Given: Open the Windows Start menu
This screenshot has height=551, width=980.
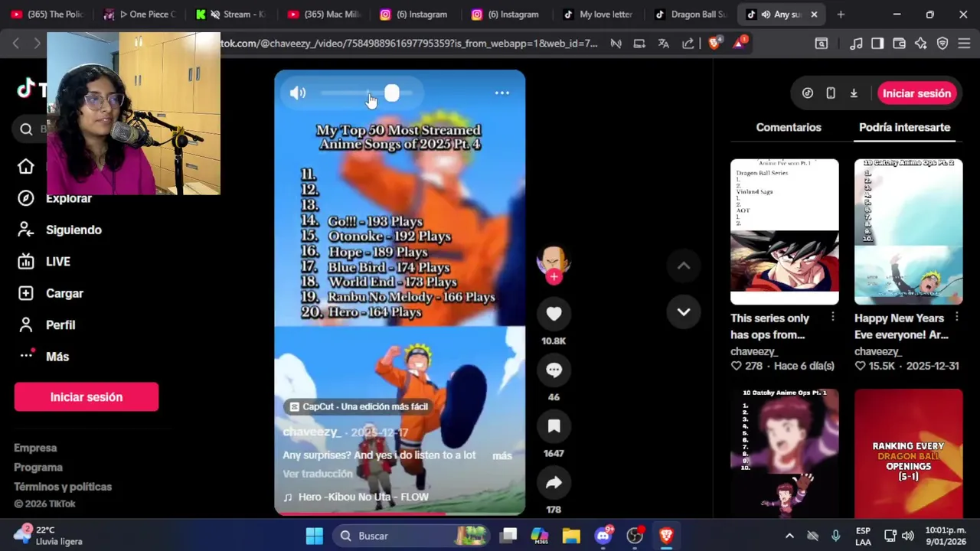Looking at the screenshot, I should 314,536.
